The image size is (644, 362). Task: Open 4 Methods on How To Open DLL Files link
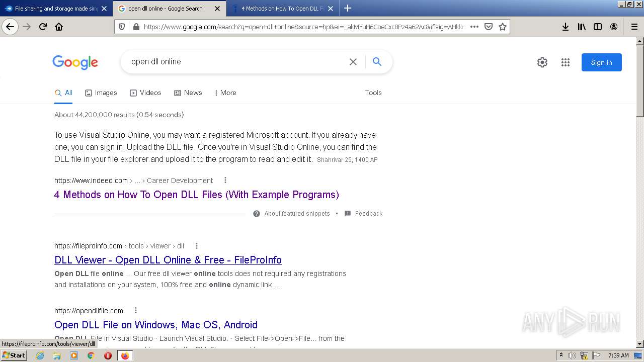(197, 195)
